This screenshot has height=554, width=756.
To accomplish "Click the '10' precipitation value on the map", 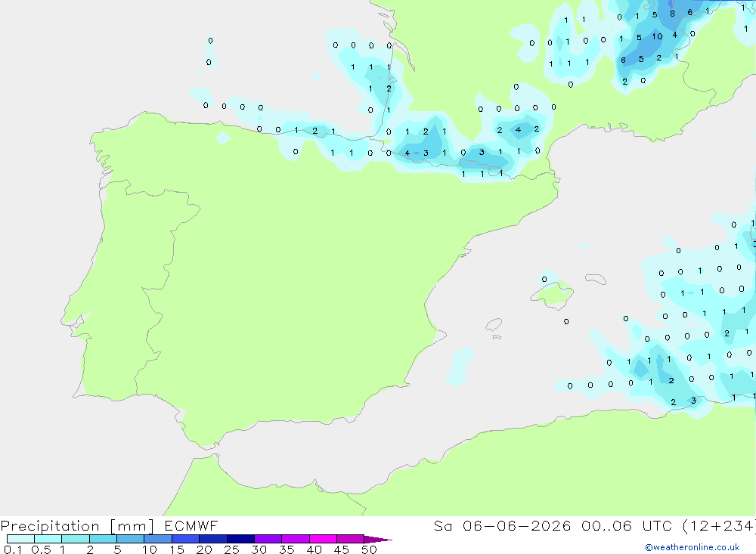I will 657,36.
